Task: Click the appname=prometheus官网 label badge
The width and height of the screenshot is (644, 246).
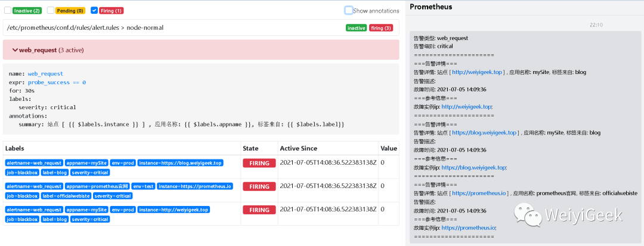Action: [97, 186]
